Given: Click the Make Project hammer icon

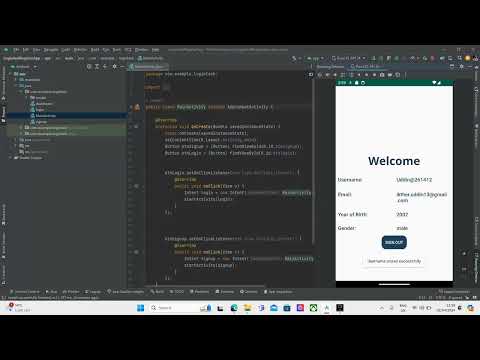Looking at the screenshot, I should coord(294,58).
